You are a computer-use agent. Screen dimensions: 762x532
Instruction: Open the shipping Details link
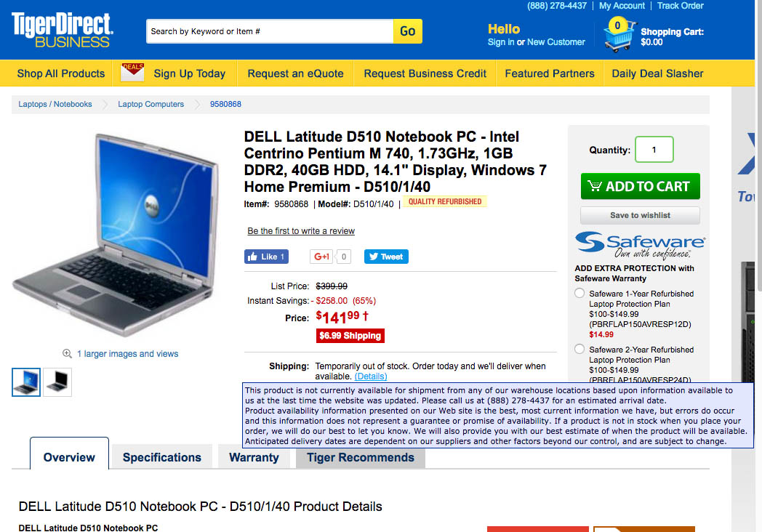coord(371,376)
